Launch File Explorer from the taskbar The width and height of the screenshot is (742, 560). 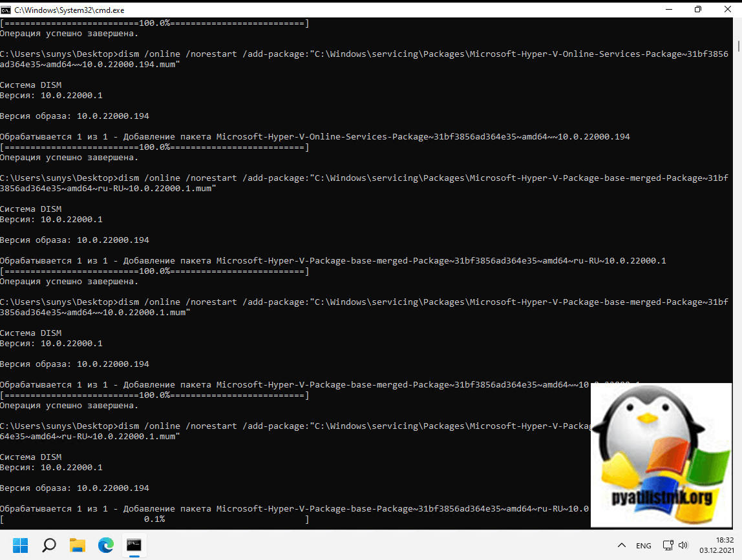click(x=78, y=545)
